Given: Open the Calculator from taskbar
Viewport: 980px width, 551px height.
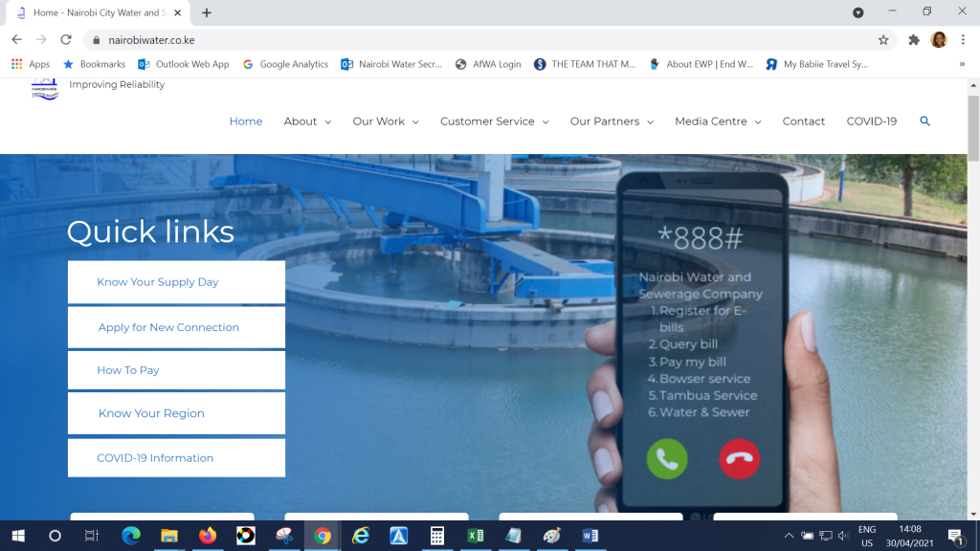Looking at the screenshot, I should pos(436,536).
